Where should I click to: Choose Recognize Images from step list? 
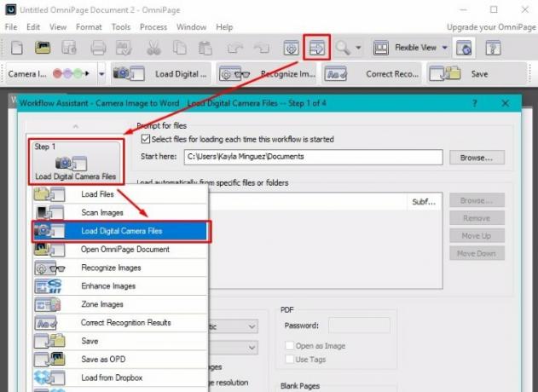click(120, 268)
